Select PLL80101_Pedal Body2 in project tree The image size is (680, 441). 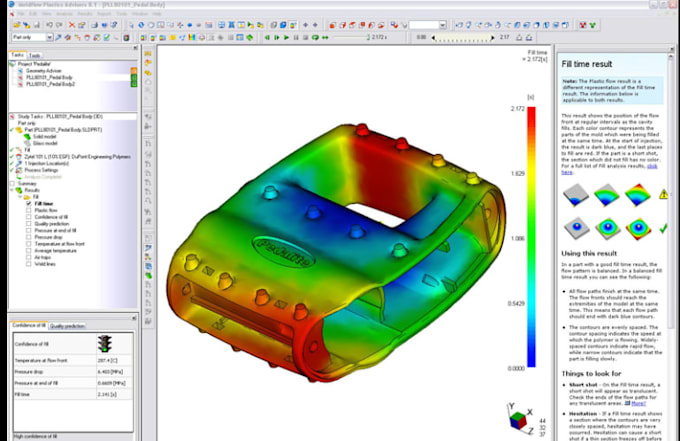click(x=50, y=84)
